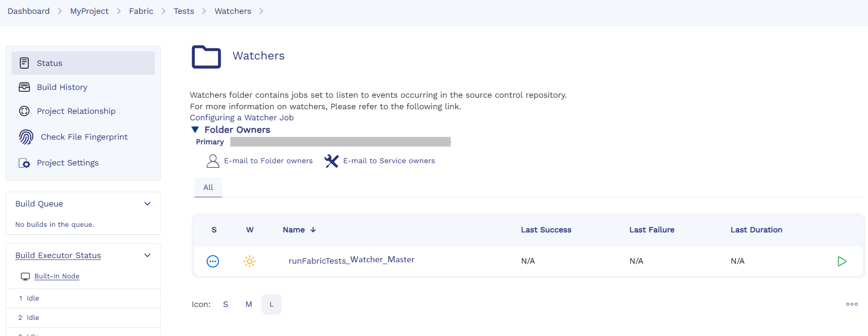
Task: Collapse the Folder Owners section
Action: click(x=195, y=130)
